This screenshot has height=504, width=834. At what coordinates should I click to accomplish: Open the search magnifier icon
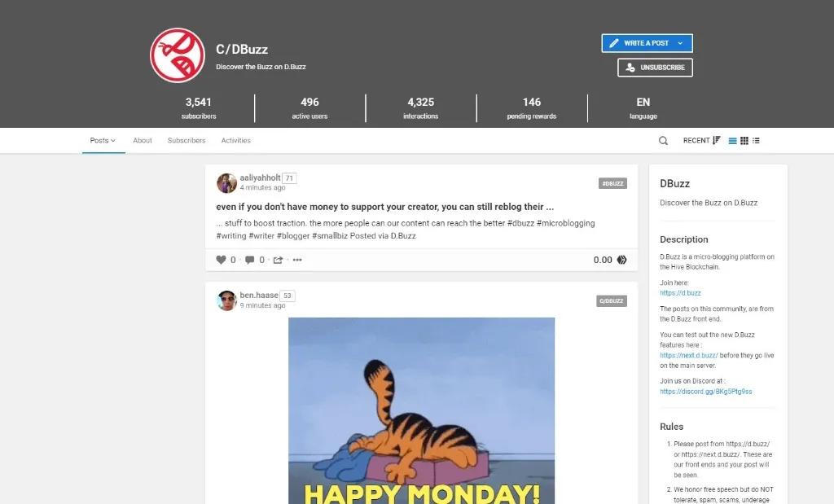pos(663,141)
